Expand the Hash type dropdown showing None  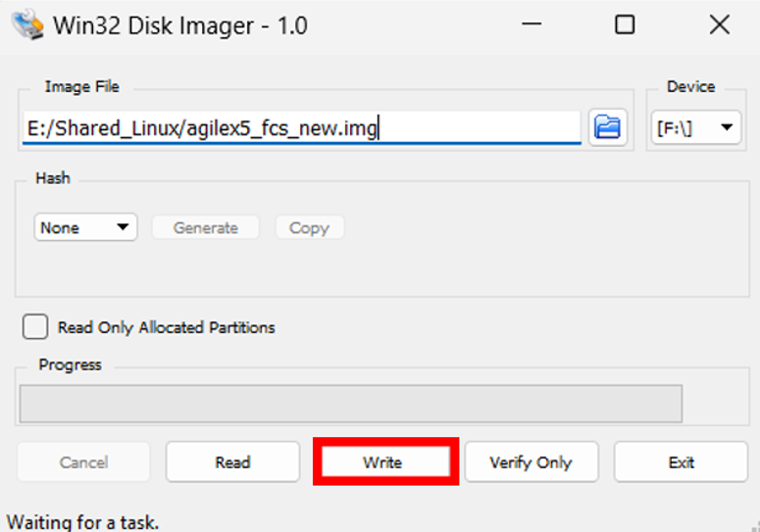pyautogui.click(x=86, y=227)
